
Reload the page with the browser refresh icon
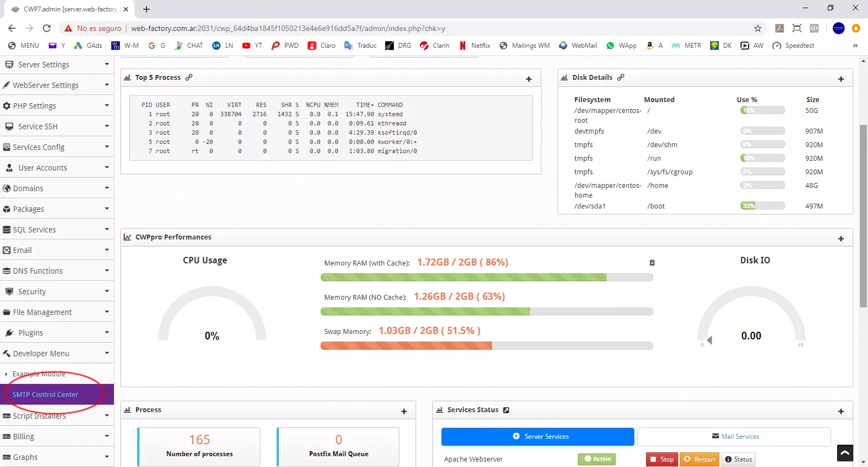(47, 28)
